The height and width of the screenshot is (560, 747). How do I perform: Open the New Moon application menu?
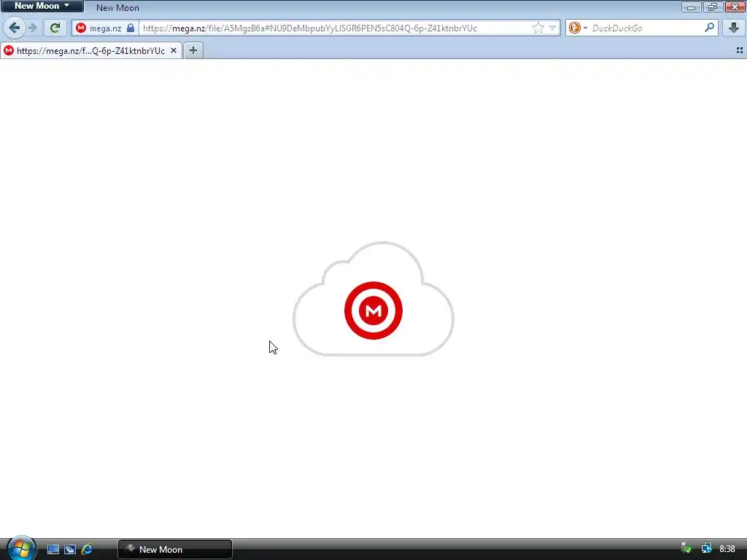tap(42, 6)
